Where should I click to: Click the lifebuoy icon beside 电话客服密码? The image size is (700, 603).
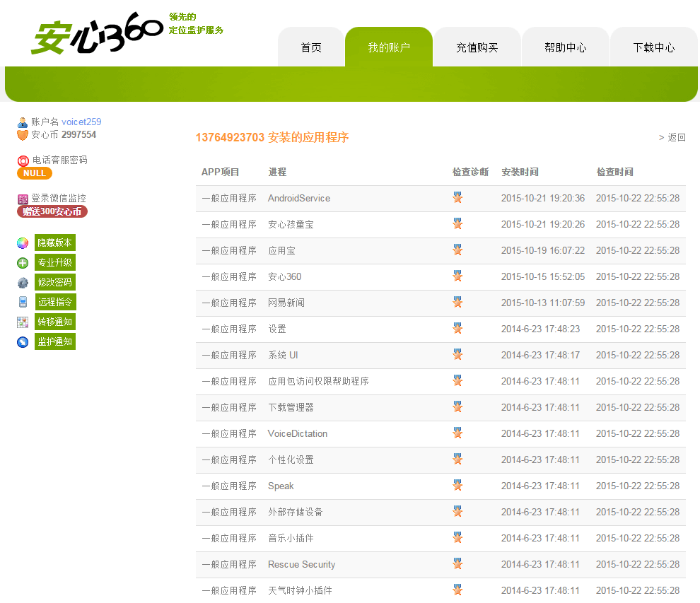pos(23,160)
